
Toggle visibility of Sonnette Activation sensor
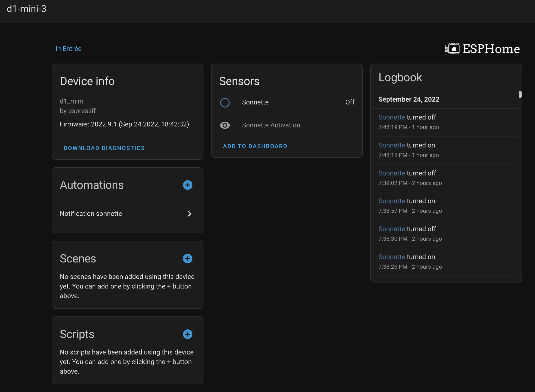224,125
